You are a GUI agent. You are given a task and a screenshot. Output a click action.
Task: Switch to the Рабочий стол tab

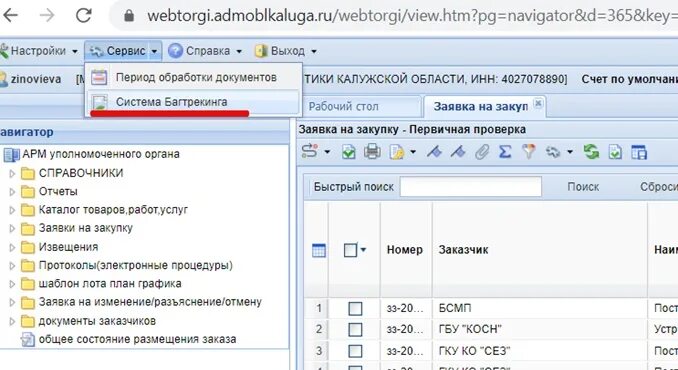(x=361, y=107)
